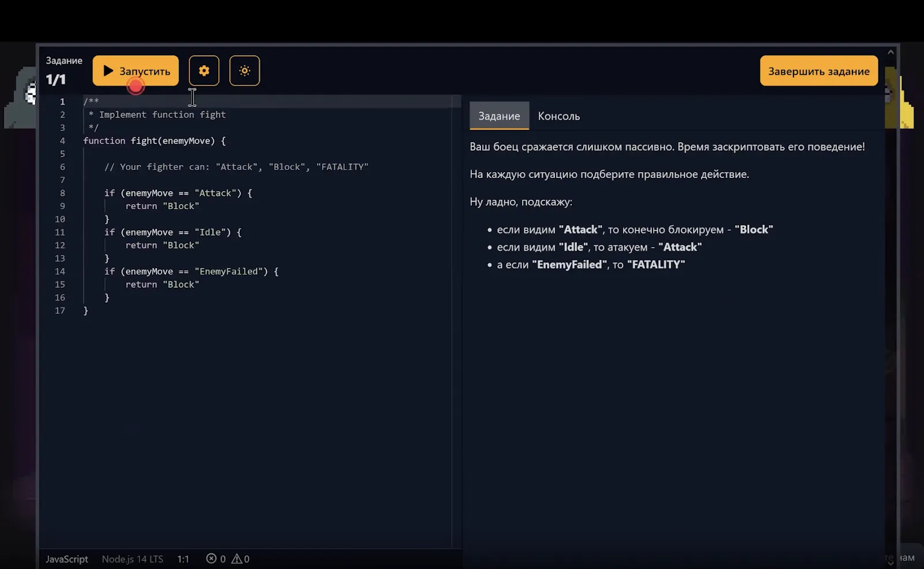
Task: Open the JavaScript language selector
Action: click(x=67, y=559)
